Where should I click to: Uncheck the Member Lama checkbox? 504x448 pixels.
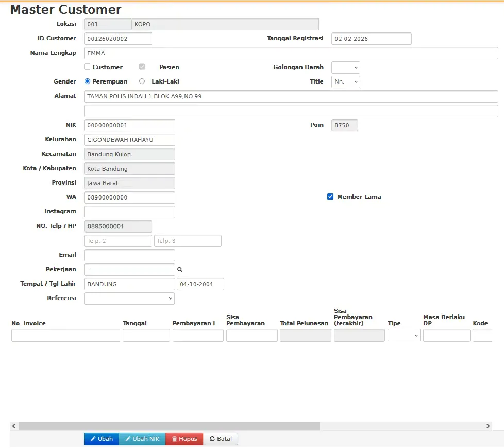330,197
